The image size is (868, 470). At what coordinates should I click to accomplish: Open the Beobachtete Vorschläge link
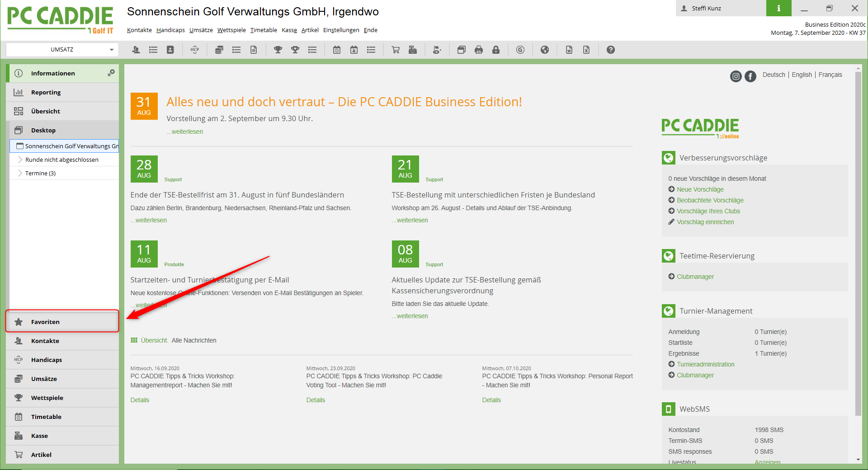click(x=710, y=200)
